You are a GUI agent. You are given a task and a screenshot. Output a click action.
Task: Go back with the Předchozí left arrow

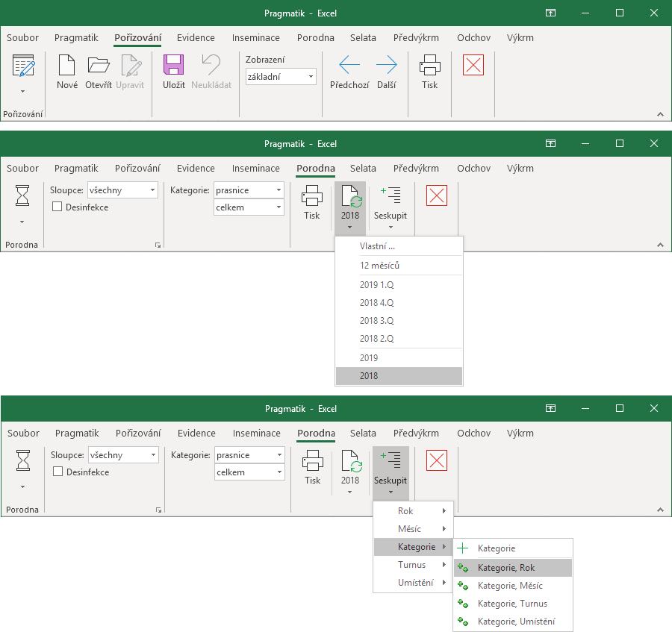[x=349, y=65]
